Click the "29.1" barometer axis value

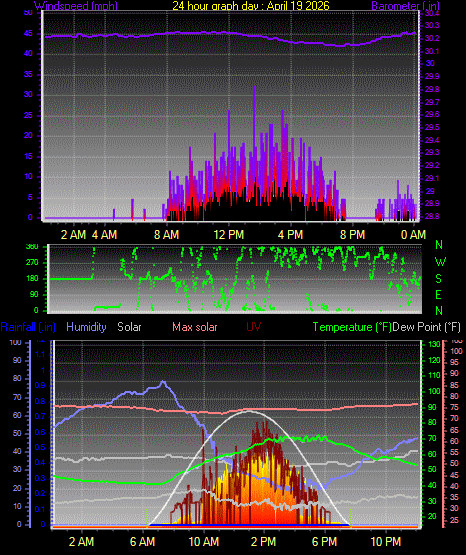(432, 178)
